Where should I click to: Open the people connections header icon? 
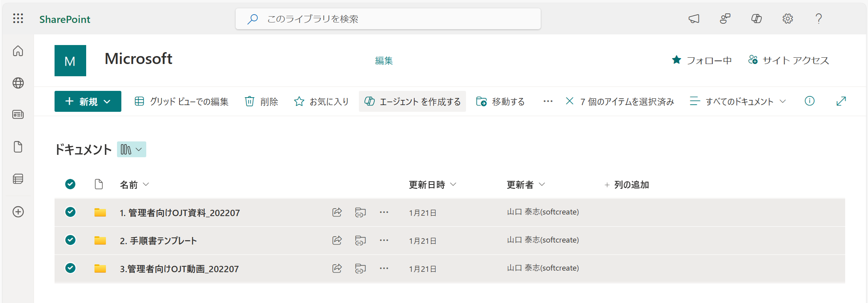tap(725, 19)
